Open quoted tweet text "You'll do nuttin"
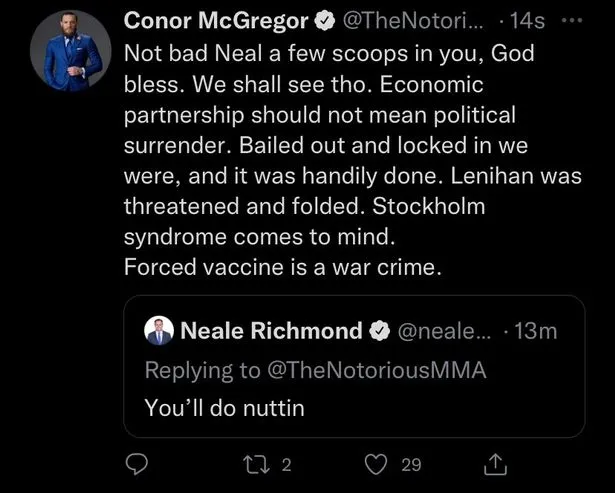Screen dimensions: 615x493 224,408
